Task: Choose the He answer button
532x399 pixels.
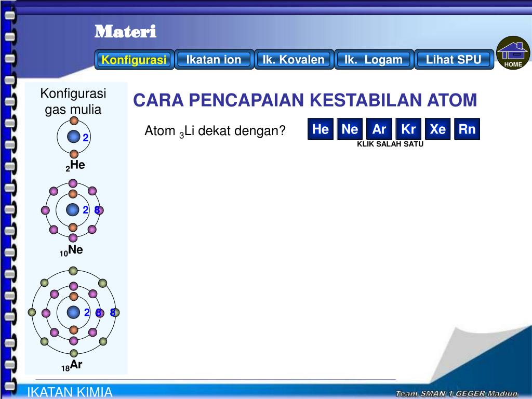Action: pyautogui.click(x=320, y=129)
